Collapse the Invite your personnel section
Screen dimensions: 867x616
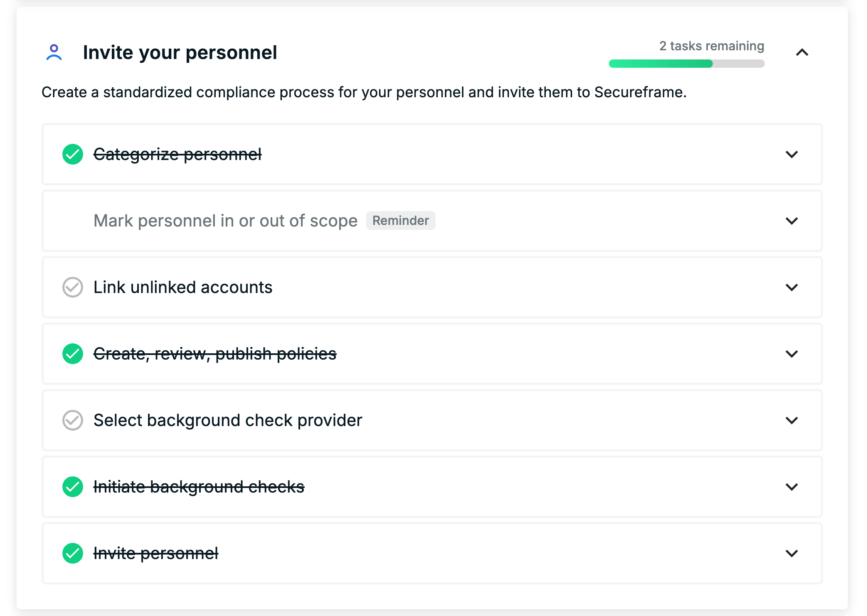pos(802,52)
